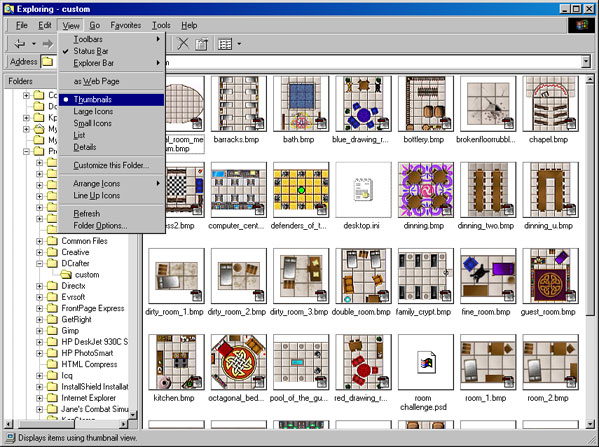This screenshot has height=447, width=599.
Task: Select the dinning.bmp thumbnail
Action: coord(426,190)
